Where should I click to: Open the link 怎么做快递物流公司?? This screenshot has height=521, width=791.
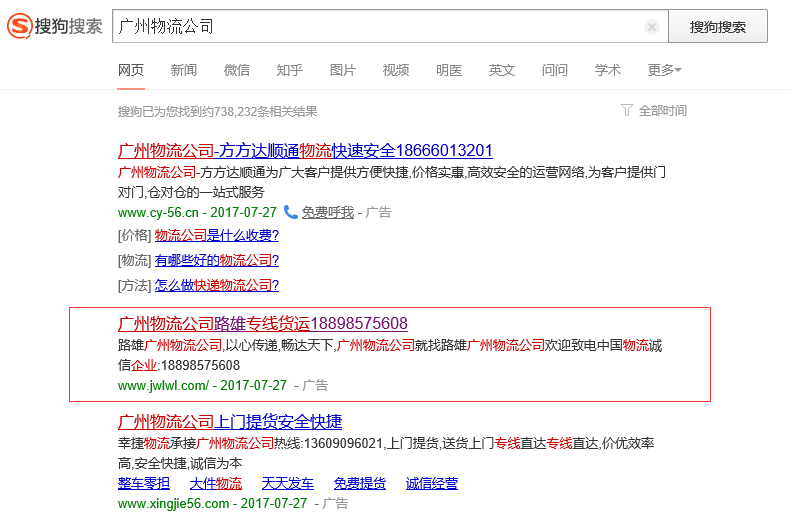[217, 285]
